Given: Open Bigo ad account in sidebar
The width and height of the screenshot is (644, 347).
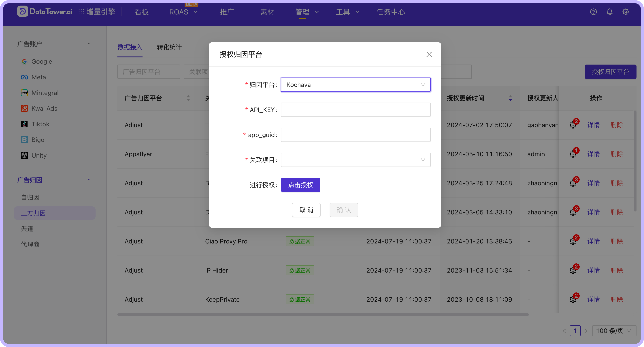Looking at the screenshot, I should [33, 140].
